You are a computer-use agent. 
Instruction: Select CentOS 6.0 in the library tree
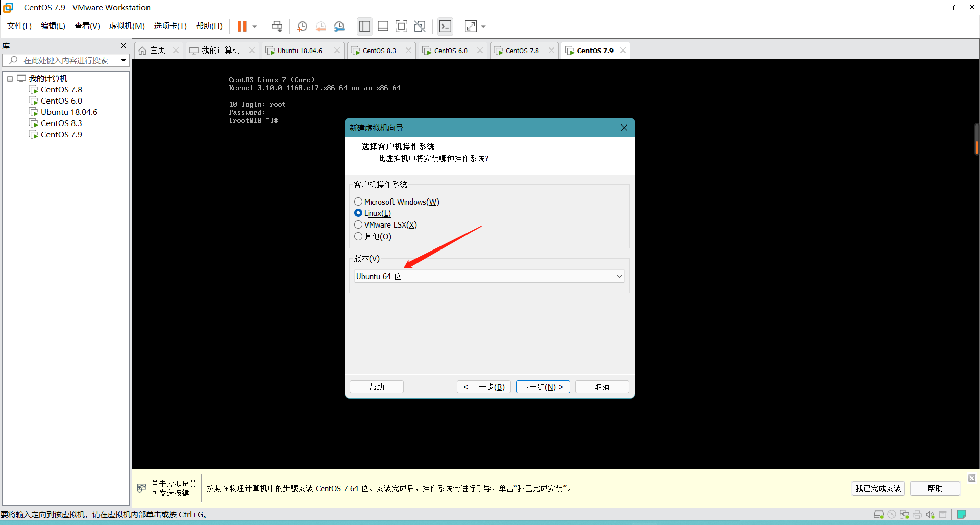point(61,101)
